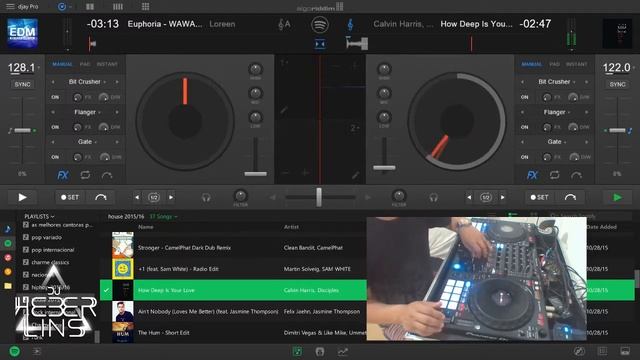Select PAD FX tab on deck 2
Screen dimensions: 640x360
[x=554, y=64]
